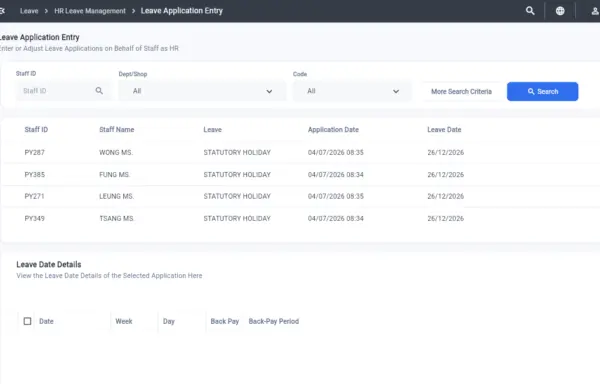Sort by Staff ID column header

click(x=36, y=130)
